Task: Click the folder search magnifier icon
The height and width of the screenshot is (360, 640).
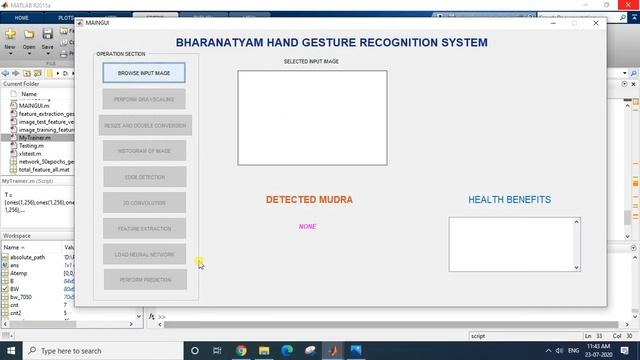Action: [633, 73]
